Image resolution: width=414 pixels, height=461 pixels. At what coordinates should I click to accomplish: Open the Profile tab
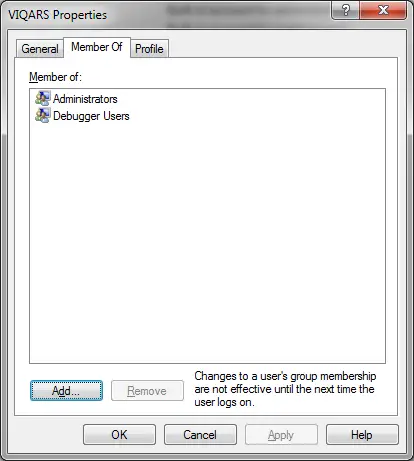click(x=149, y=49)
